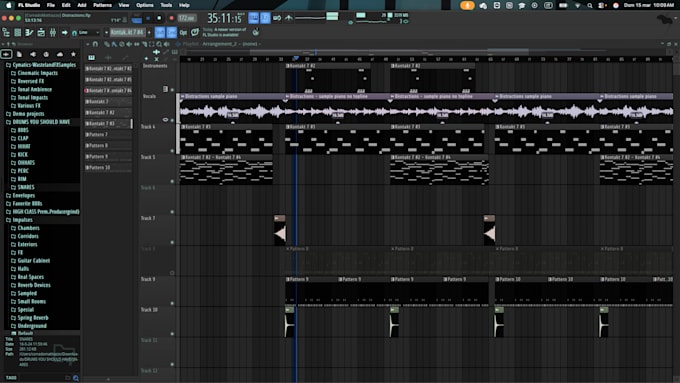Open the KICK folder
The height and width of the screenshot is (383, 680).
pos(20,154)
